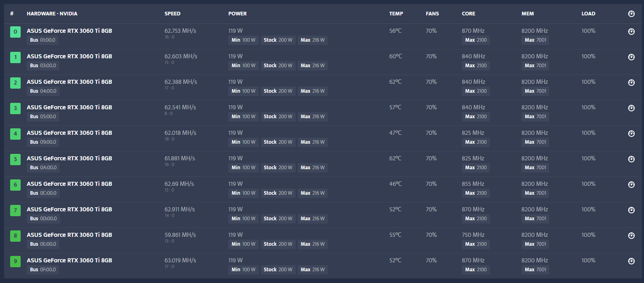
Task: Click the 62.541 MH/s speed value
Action: click(180, 107)
